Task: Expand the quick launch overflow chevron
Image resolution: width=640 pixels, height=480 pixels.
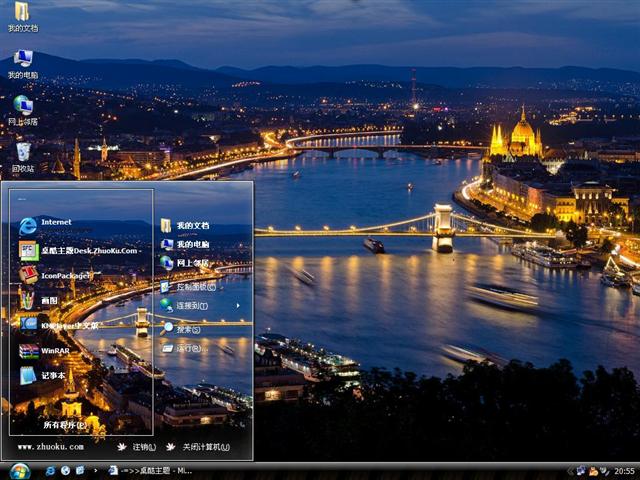Action: (96, 471)
